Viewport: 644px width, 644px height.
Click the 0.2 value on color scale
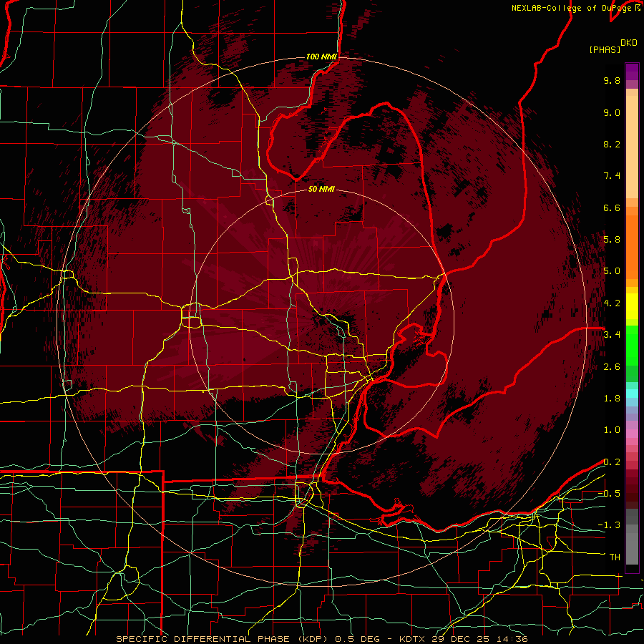click(612, 462)
